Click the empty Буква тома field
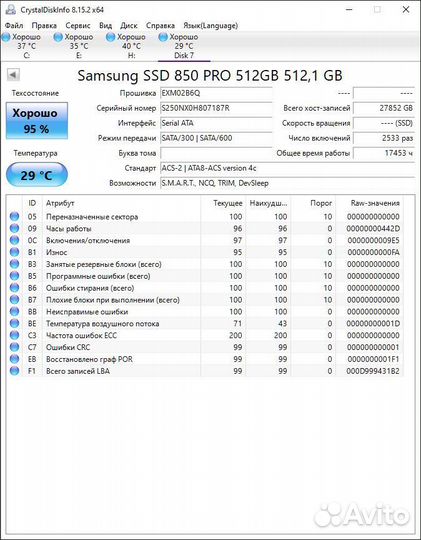Image resolution: width=421 pixels, height=540 pixels. 216,153
